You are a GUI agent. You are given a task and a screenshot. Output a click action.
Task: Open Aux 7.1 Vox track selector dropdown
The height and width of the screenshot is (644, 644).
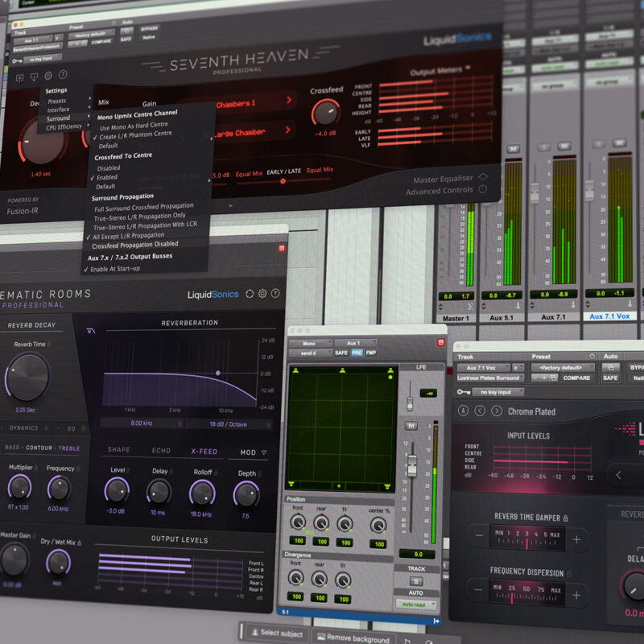pos(484,368)
